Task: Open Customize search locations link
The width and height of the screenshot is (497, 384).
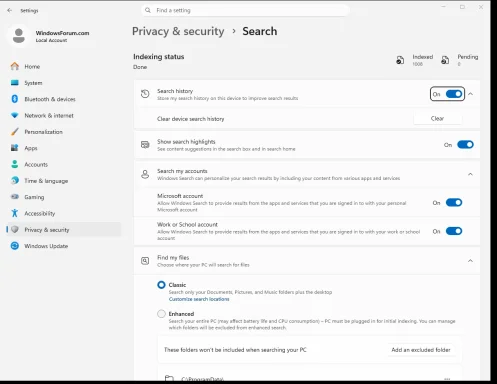Action: pyautogui.click(x=199, y=299)
